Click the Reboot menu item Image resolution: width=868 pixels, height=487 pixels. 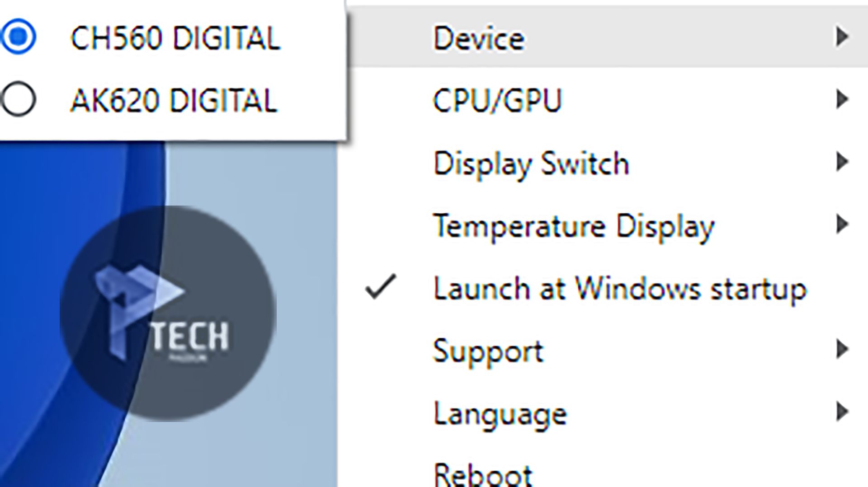(x=483, y=474)
